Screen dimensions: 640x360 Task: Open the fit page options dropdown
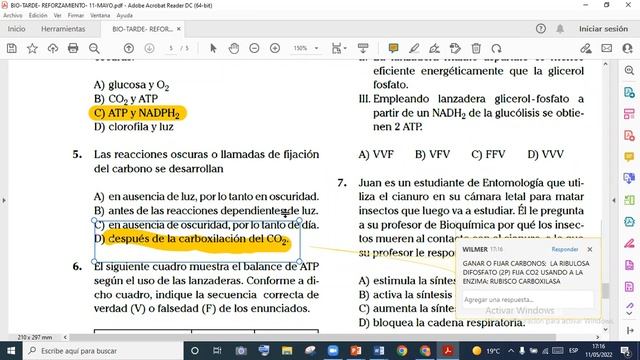coord(339,48)
